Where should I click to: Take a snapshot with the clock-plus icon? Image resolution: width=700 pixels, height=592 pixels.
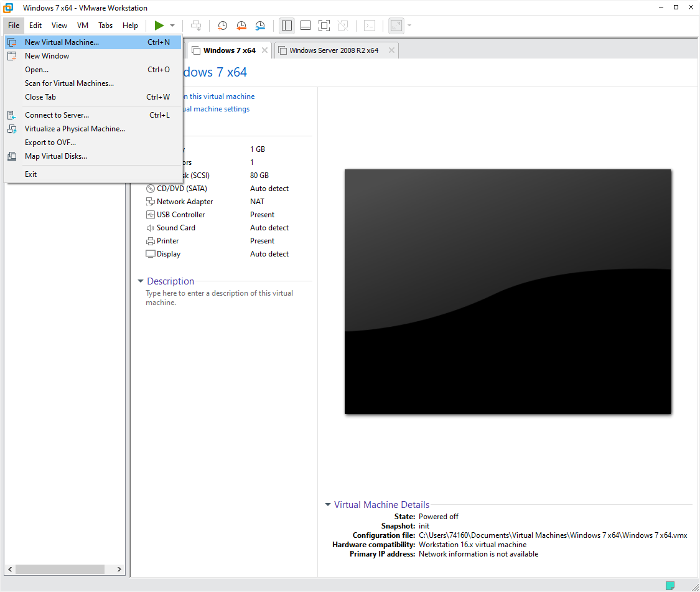[222, 26]
